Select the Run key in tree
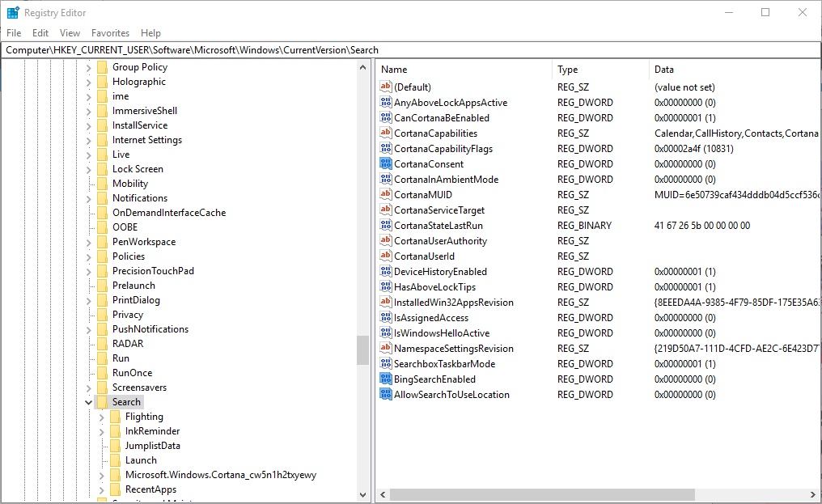Screen dimensions: 822x504 click(121, 358)
